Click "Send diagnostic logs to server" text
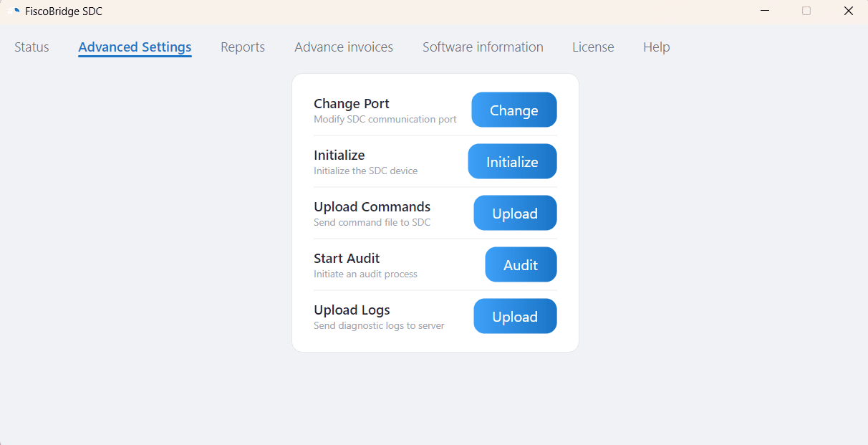This screenshot has width=868, height=445. [379, 325]
